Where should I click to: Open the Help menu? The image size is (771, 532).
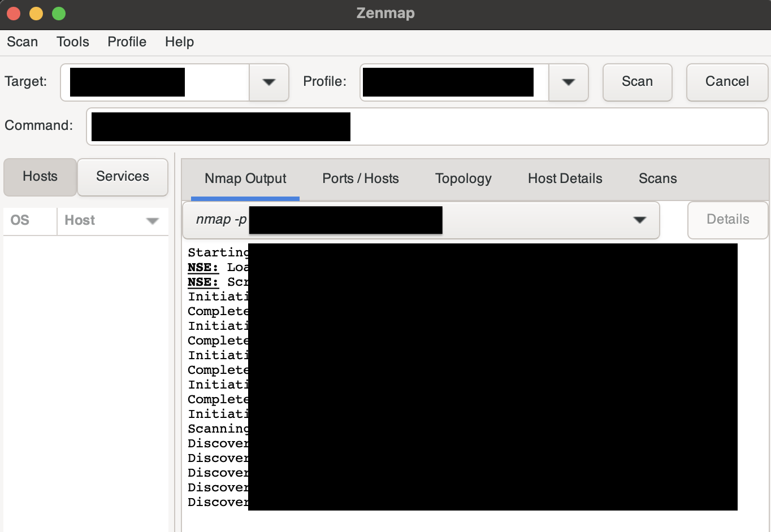179,42
